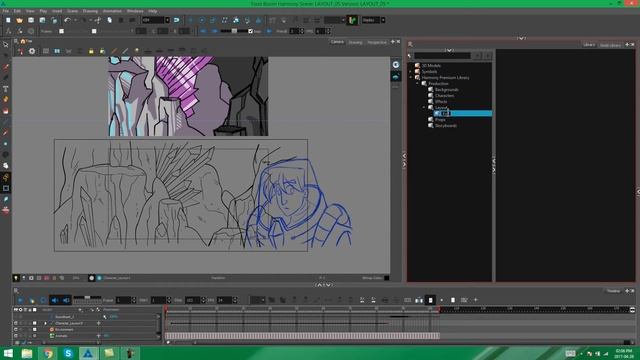Viewport: 640px width, 360px height.
Task: Open the Windows menu
Action: click(135, 11)
